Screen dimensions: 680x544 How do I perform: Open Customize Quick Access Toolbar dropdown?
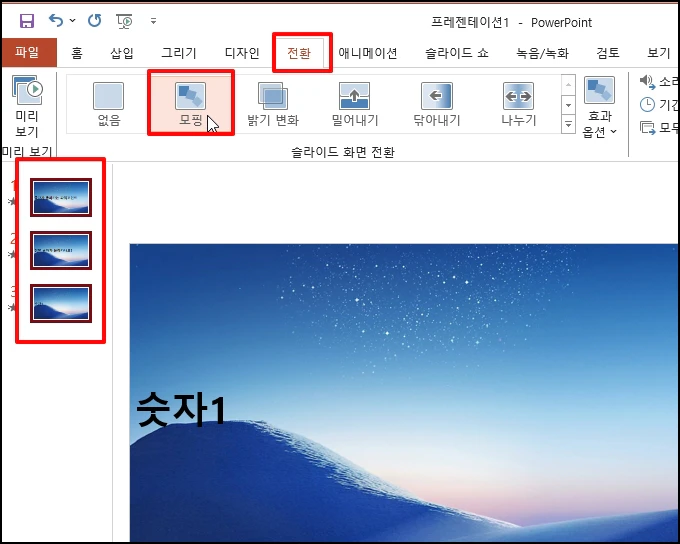tap(153, 20)
